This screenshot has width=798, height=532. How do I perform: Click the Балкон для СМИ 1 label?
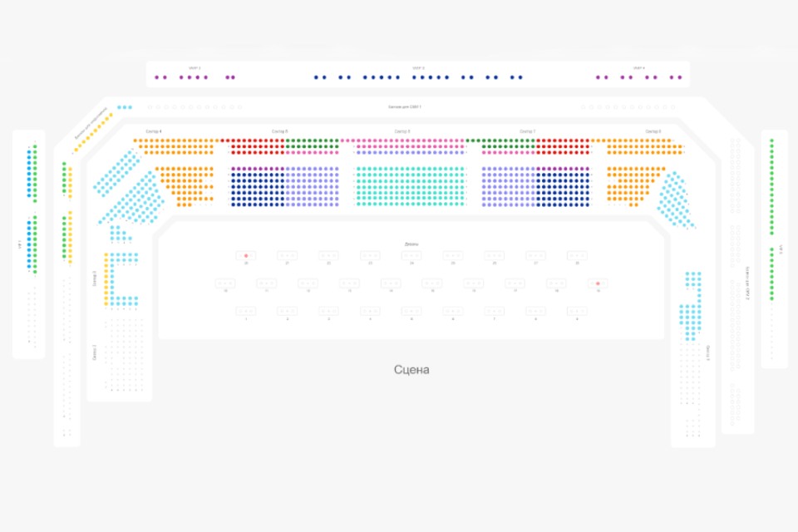(405, 107)
